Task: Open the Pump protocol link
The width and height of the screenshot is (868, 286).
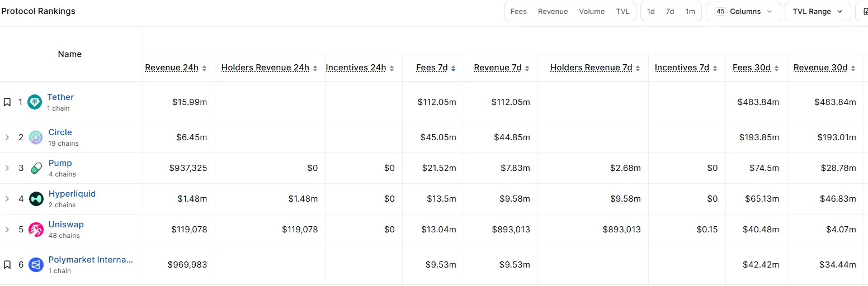Action: tap(60, 163)
